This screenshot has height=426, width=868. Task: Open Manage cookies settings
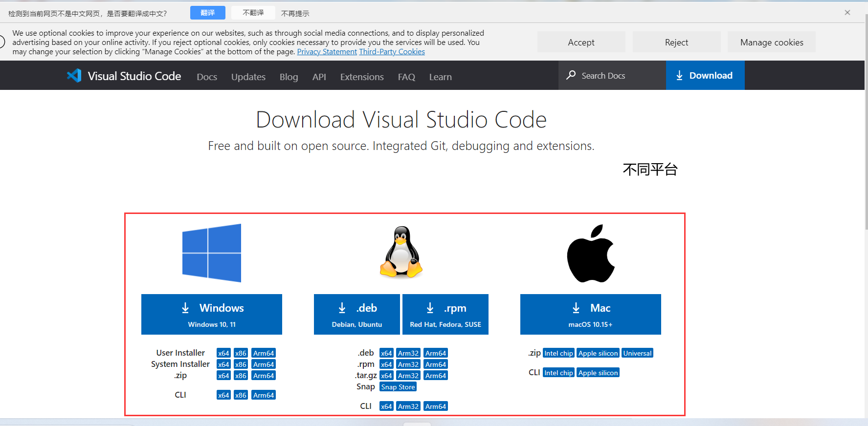click(772, 42)
